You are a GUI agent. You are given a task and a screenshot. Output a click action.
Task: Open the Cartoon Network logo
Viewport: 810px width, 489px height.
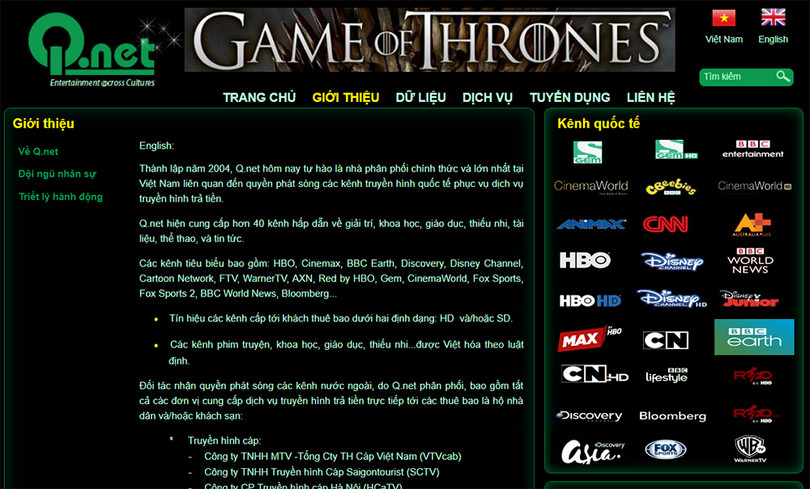tap(665, 340)
